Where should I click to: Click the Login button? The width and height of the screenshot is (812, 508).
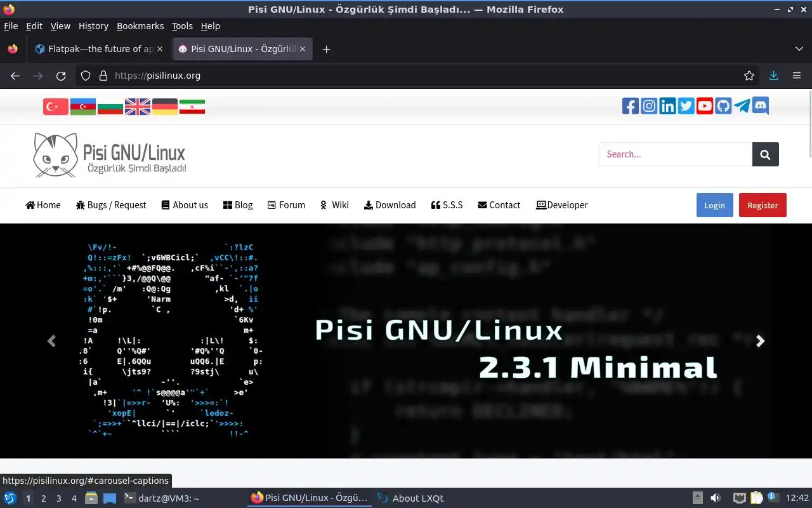714,205
